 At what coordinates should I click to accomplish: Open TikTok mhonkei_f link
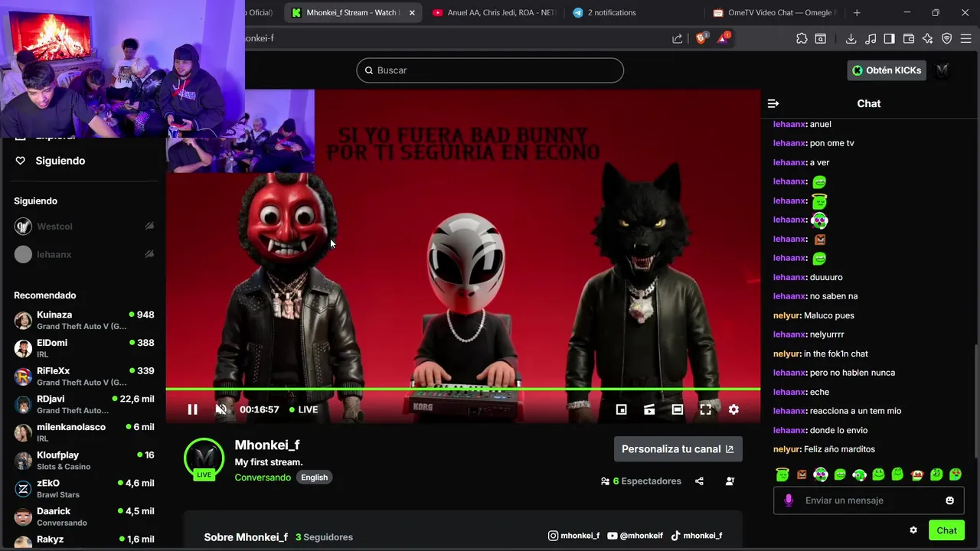tap(697, 536)
